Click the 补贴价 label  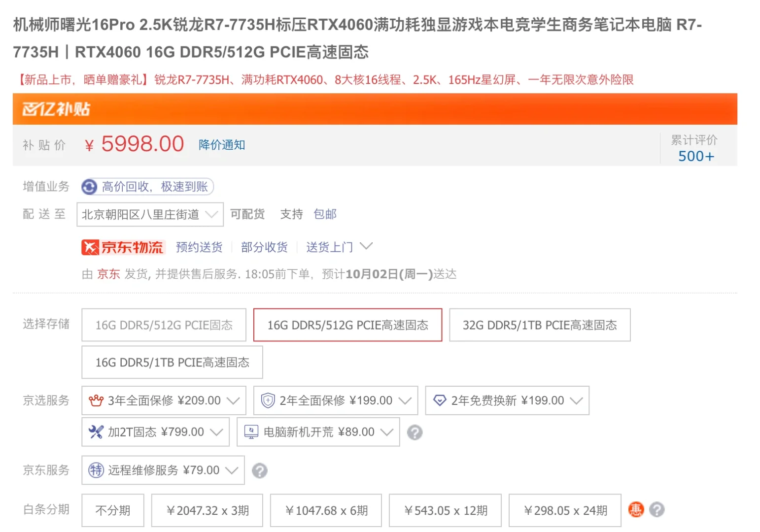44,145
